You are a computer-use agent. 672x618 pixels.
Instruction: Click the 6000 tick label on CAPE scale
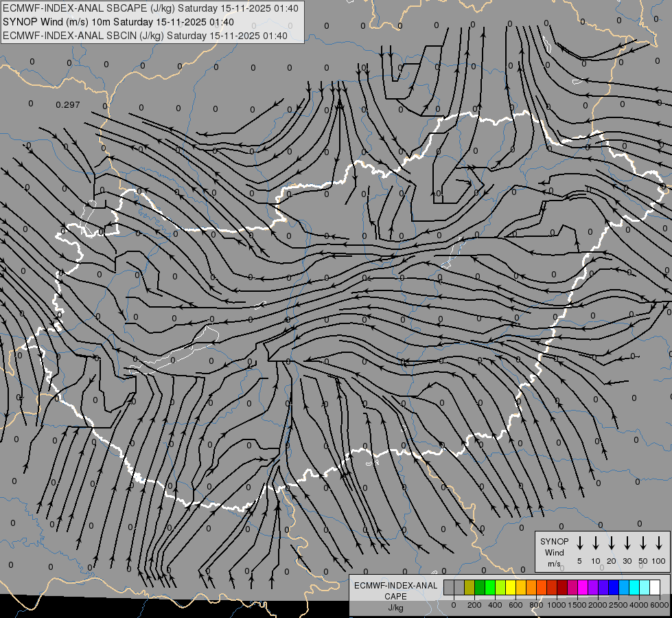660,605
